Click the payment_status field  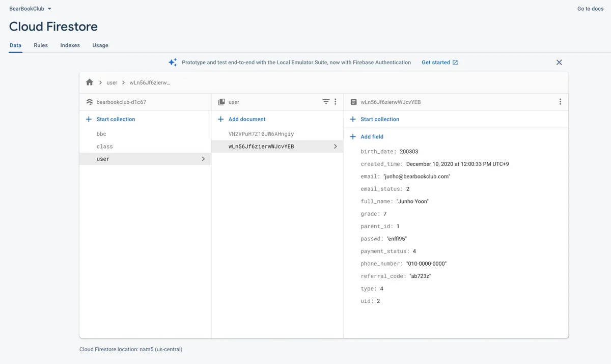point(388,251)
